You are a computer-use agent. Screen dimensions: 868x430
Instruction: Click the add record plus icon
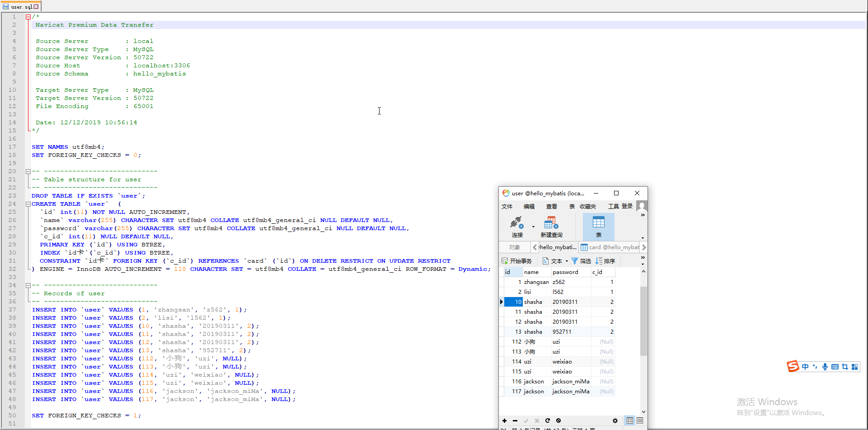click(x=504, y=421)
